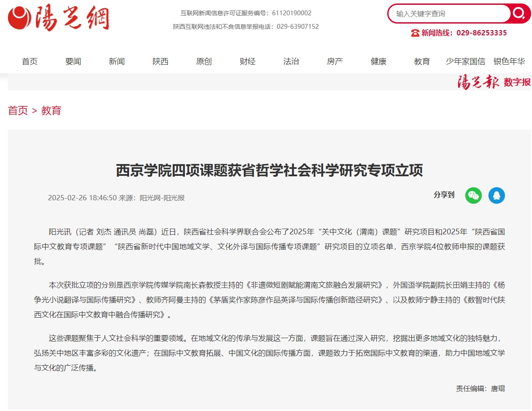Screen dimensions: 532x411
Task: Click the source text 阳光网-阳光报
Action: pyautogui.click(x=162, y=198)
